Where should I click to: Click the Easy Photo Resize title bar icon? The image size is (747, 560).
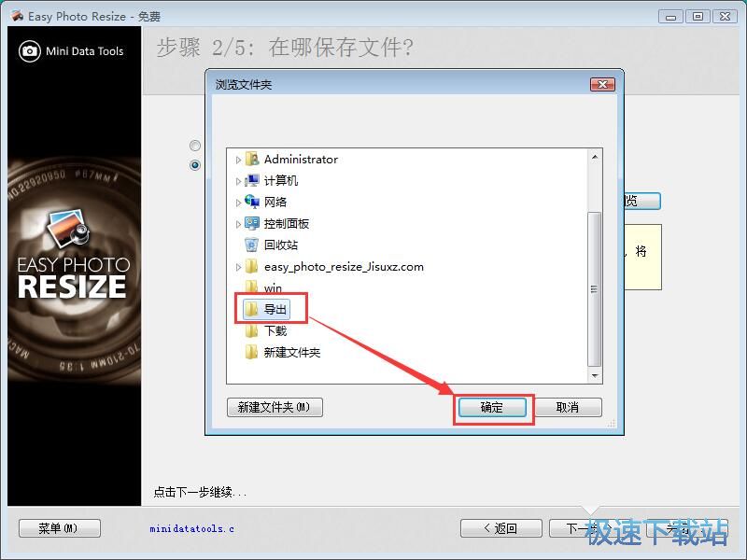18,16
